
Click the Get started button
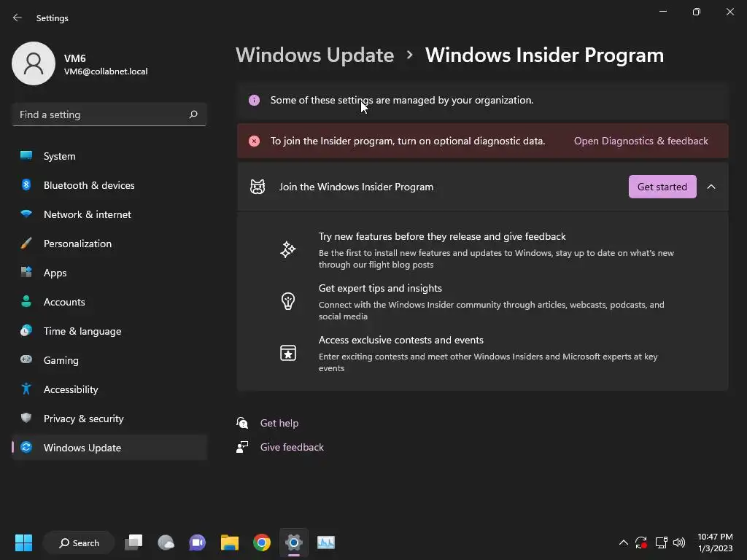point(662,187)
